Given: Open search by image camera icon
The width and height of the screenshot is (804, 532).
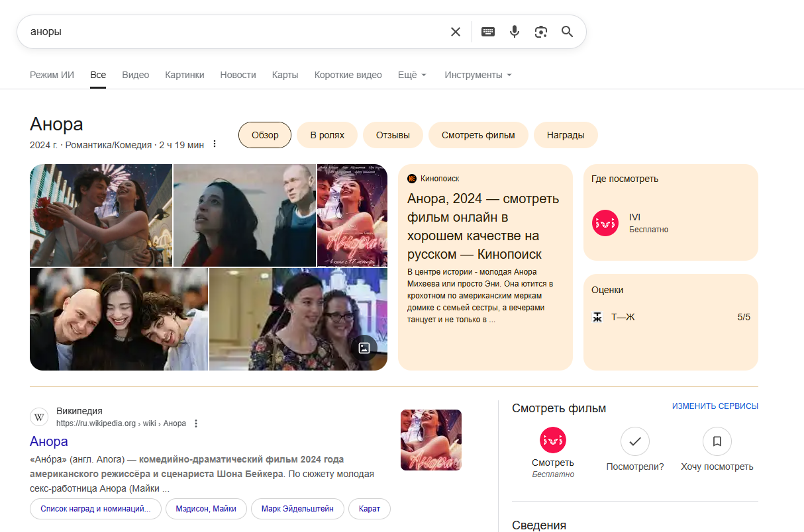Looking at the screenshot, I should point(541,32).
